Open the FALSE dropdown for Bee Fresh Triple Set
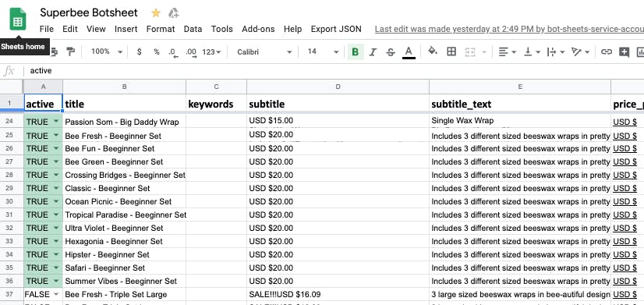644x305 pixels. (x=56, y=294)
